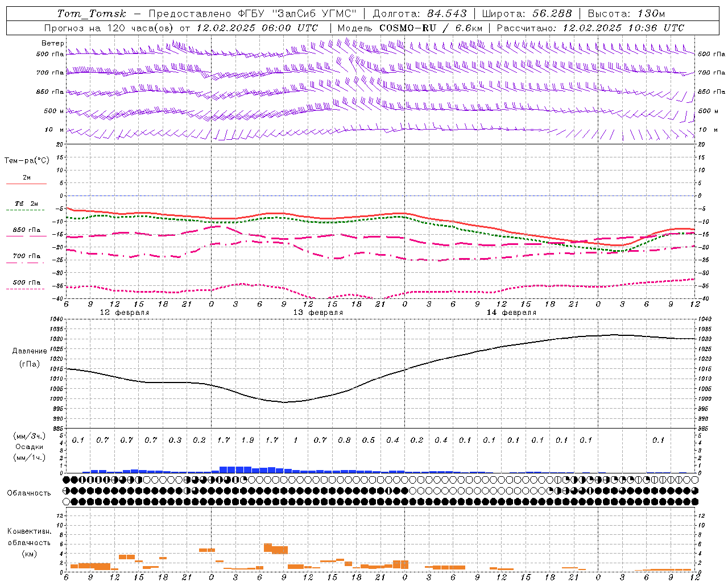Select the 'Долгота: 84.543' header value
This screenshot has width=728, height=582.
pos(420,14)
